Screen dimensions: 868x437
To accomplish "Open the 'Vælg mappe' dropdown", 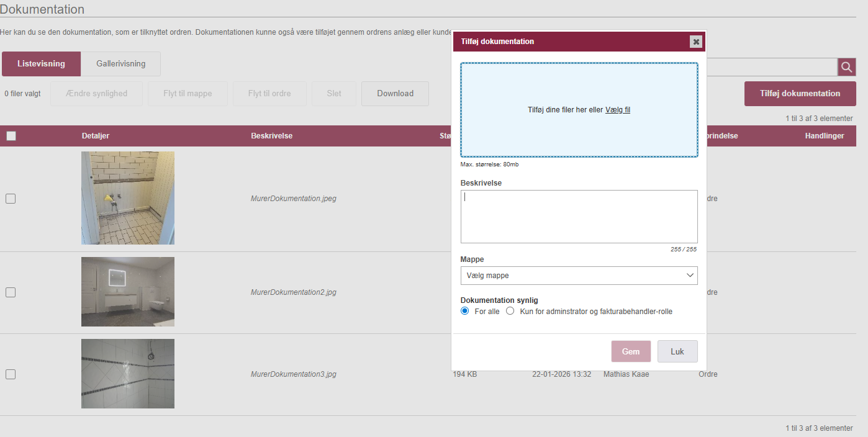I will pyautogui.click(x=579, y=276).
